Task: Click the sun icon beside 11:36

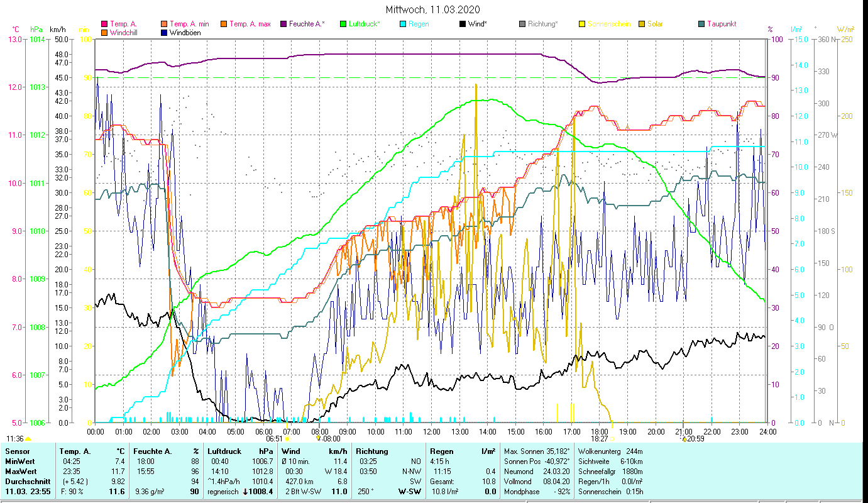Action: click(28, 439)
